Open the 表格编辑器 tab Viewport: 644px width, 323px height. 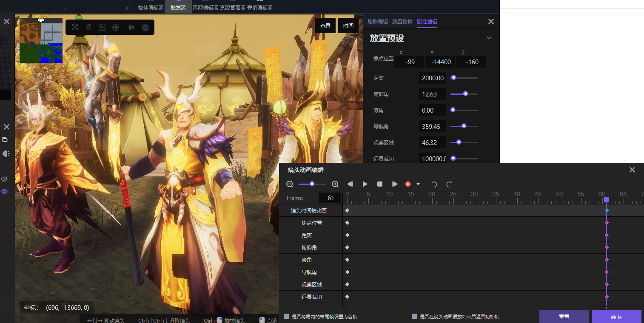tap(260, 7)
